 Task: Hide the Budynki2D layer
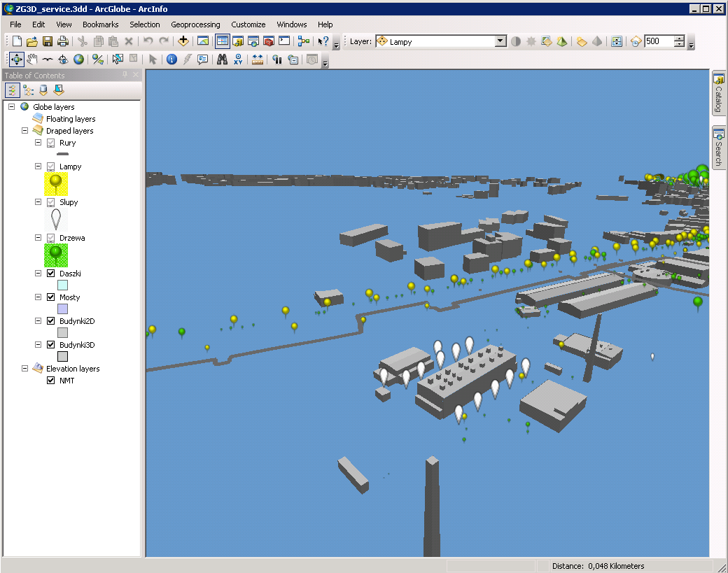coord(51,320)
